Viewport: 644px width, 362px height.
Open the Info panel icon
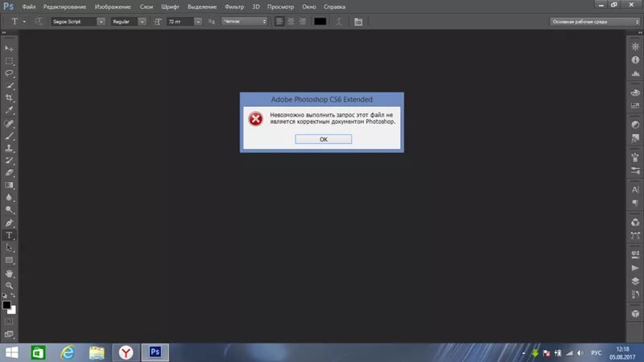click(635, 60)
